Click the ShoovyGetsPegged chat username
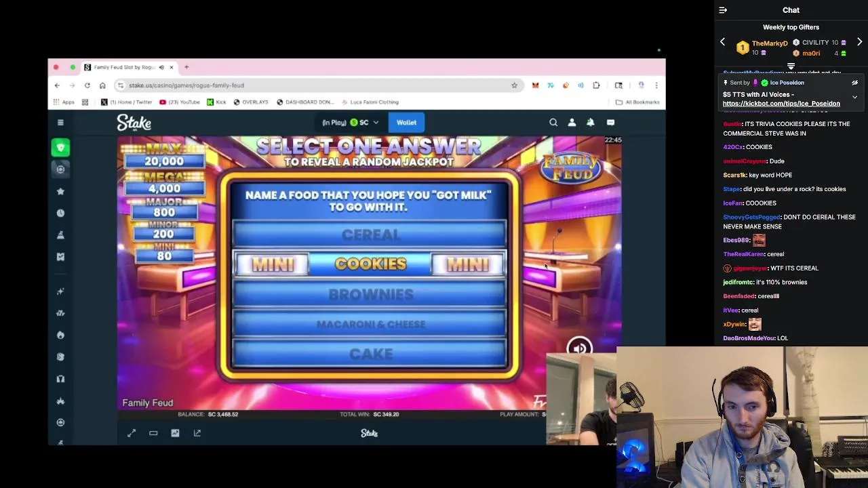The height and width of the screenshot is (488, 868). 751,218
